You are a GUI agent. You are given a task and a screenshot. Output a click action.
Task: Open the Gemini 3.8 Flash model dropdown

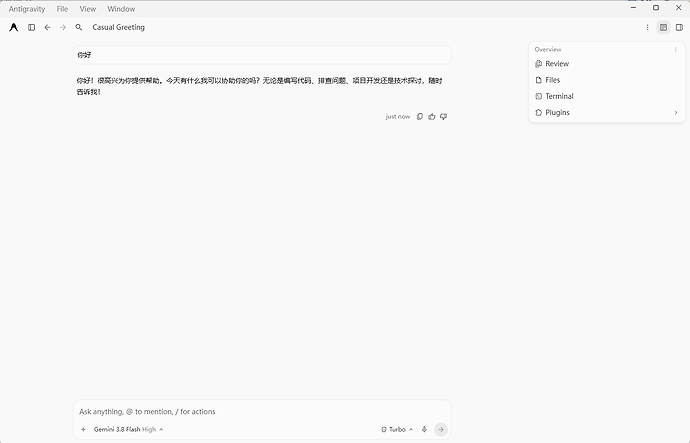click(x=128, y=429)
